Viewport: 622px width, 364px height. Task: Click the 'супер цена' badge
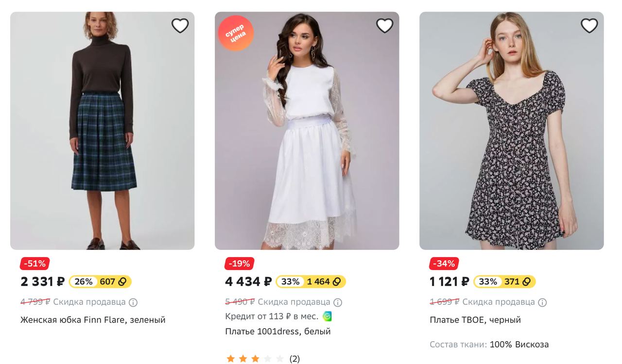236,33
